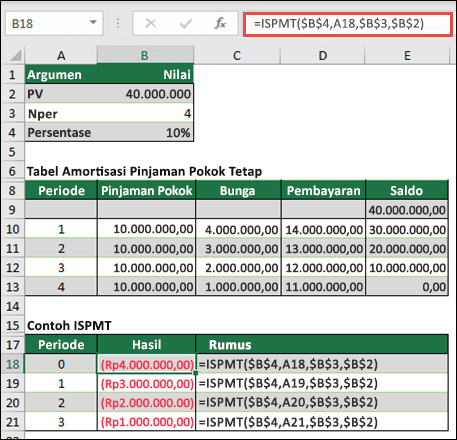
Task: Select the PV value 40.000.000 cell
Action: point(145,94)
